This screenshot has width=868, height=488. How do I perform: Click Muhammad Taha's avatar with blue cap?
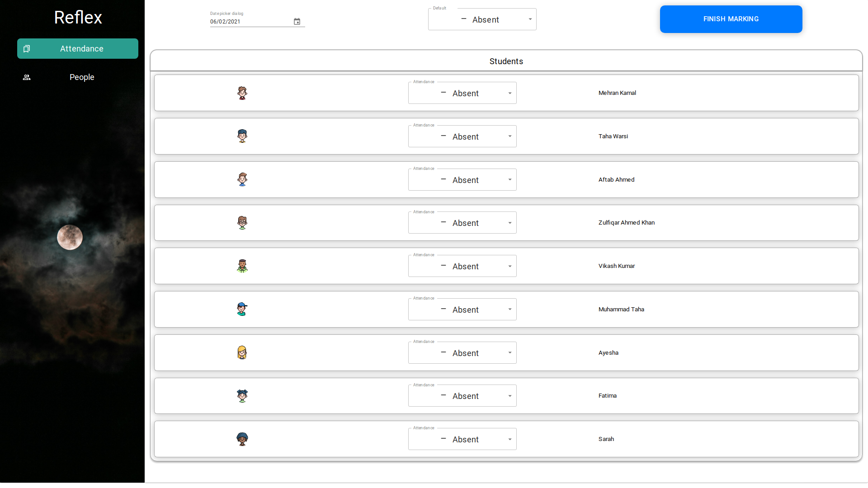point(242,310)
